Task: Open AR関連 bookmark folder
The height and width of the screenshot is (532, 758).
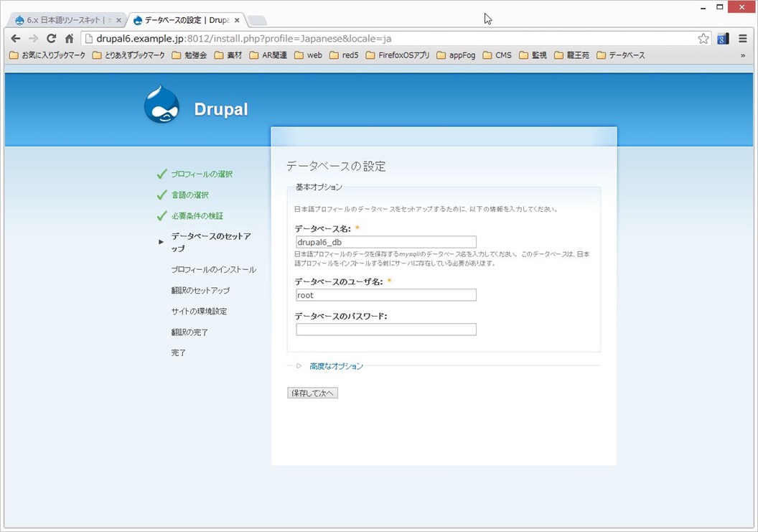Action: pos(268,55)
